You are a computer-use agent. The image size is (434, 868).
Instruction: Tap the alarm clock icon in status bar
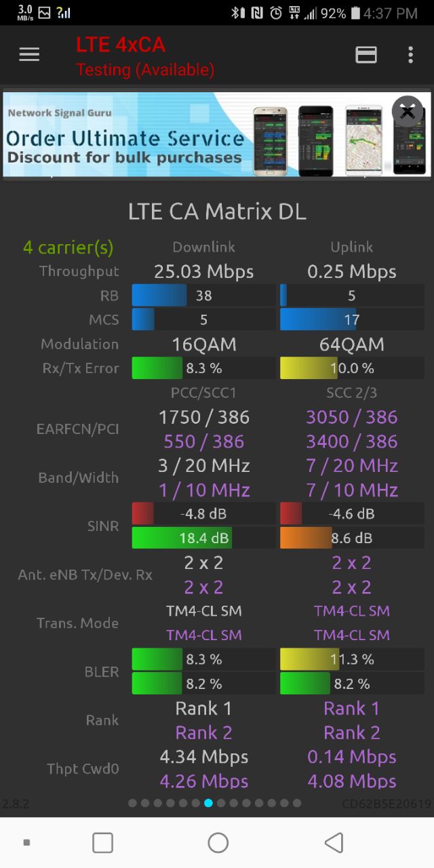point(276,13)
